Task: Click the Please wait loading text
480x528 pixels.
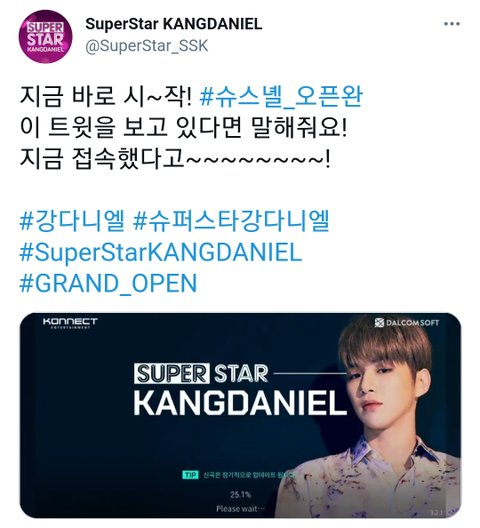Action: click(x=240, y=508)
